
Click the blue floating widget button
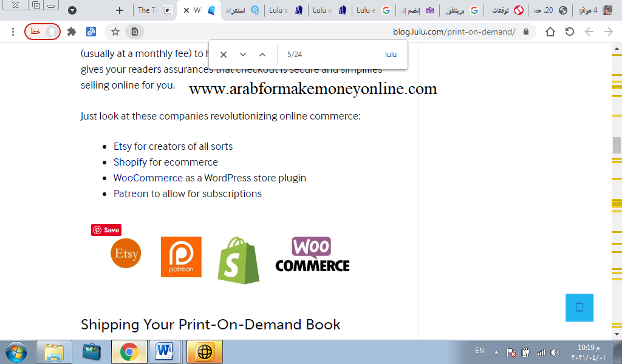[x=579, y=307]
